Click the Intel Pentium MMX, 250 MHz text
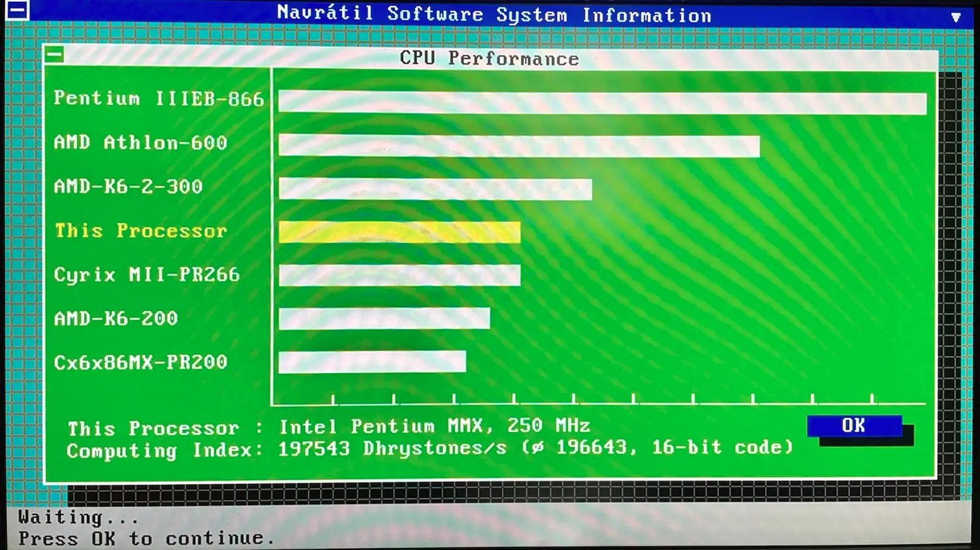This screenshot has width=980, height=550. [435, 426]
